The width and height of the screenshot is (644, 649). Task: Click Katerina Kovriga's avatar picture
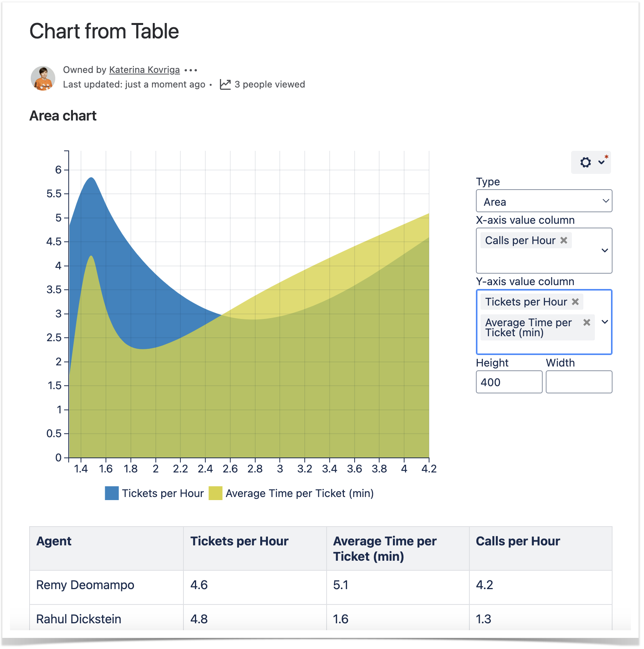point(43,78)
